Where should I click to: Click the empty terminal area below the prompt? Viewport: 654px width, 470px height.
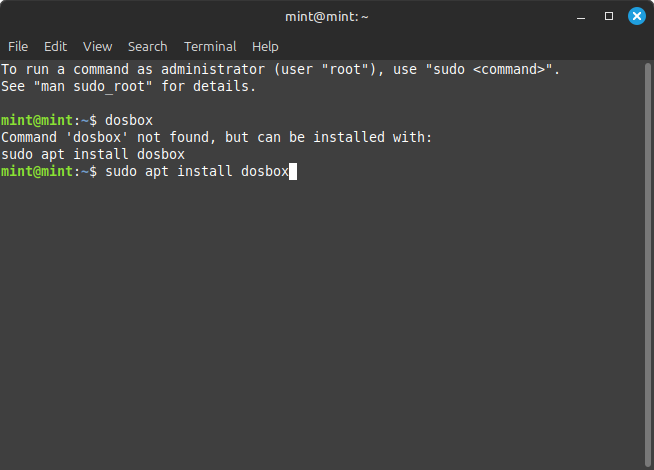click(320, 320)
